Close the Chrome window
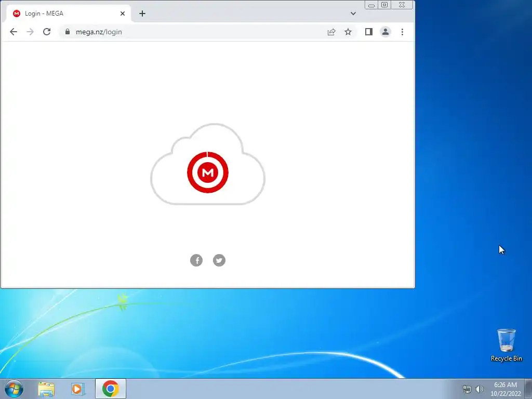The height and width of the screenshot is (399, 532). (x=402, y=5)
